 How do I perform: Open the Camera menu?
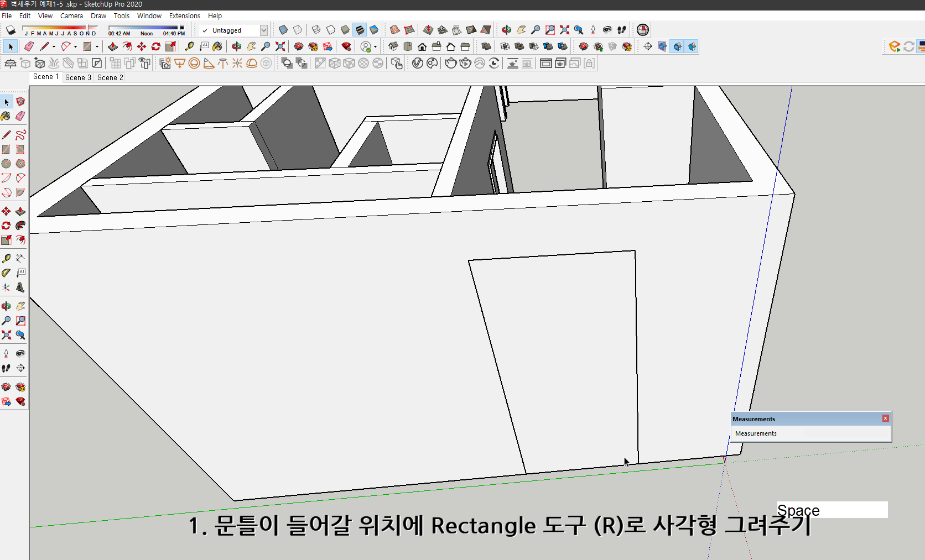coord(71,15)
